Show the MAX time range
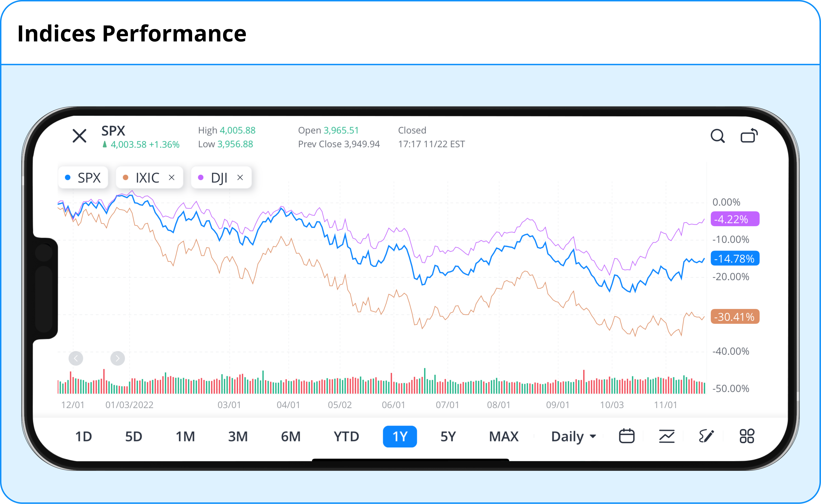Viewport: 821px width, 504px height. pos(504,436)
